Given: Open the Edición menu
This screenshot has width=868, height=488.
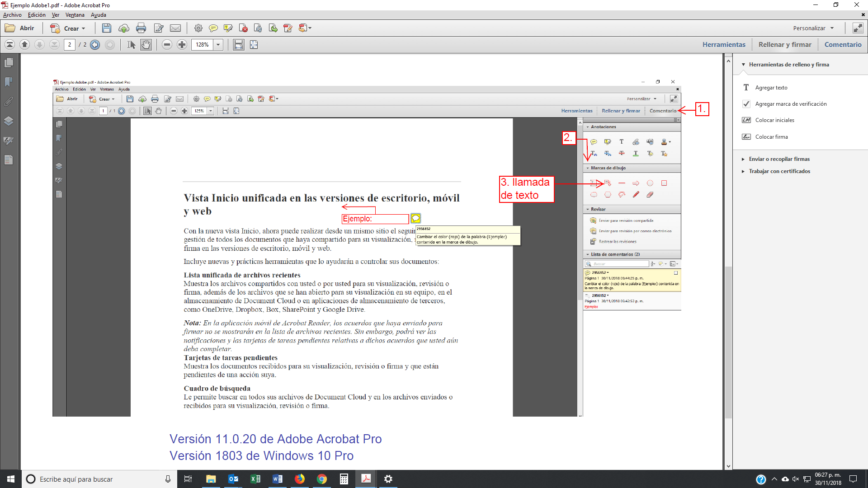Looking at the screenshot, I should pos(37,15).
